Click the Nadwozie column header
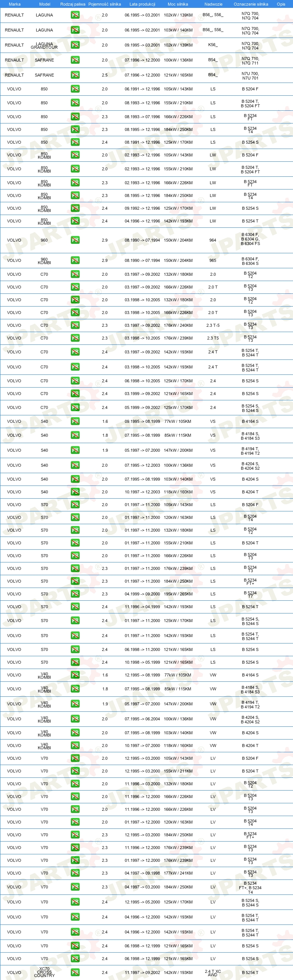Screen dimensions: 293x980 pyautogui.click(x=213, y=4)
